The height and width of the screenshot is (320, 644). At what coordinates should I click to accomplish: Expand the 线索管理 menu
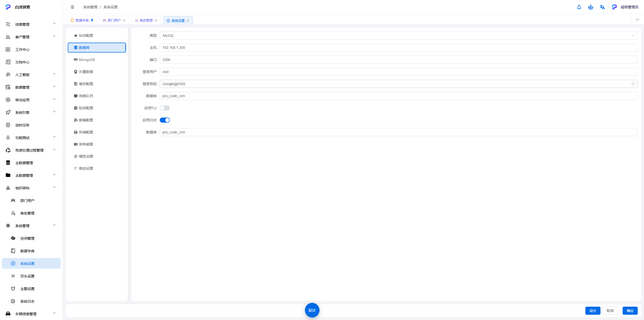tap(31, 24)
